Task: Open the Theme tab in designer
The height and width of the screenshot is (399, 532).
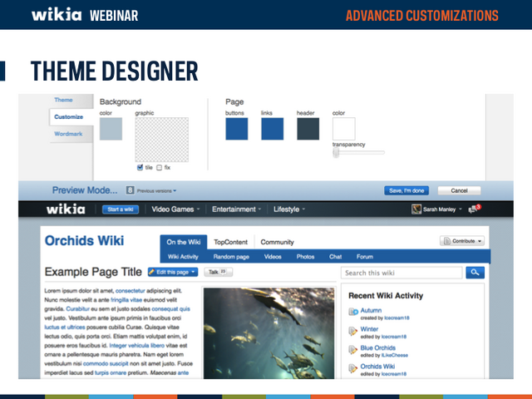Action: click(63, 100)
